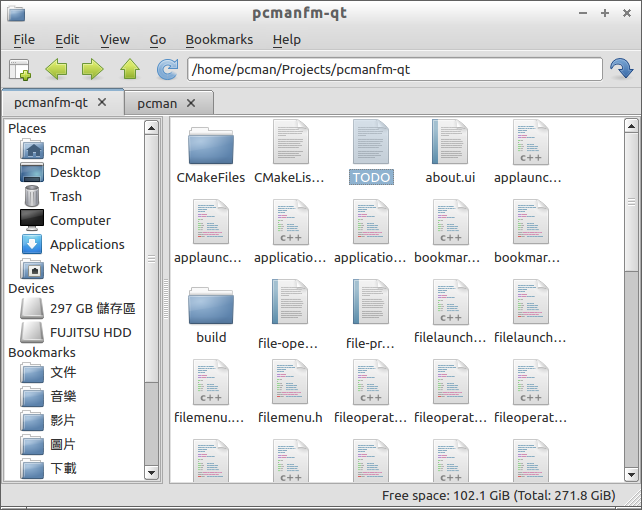
Task: Go up to the parent folder
Action: pyautogui.click(x=129, y=69)
